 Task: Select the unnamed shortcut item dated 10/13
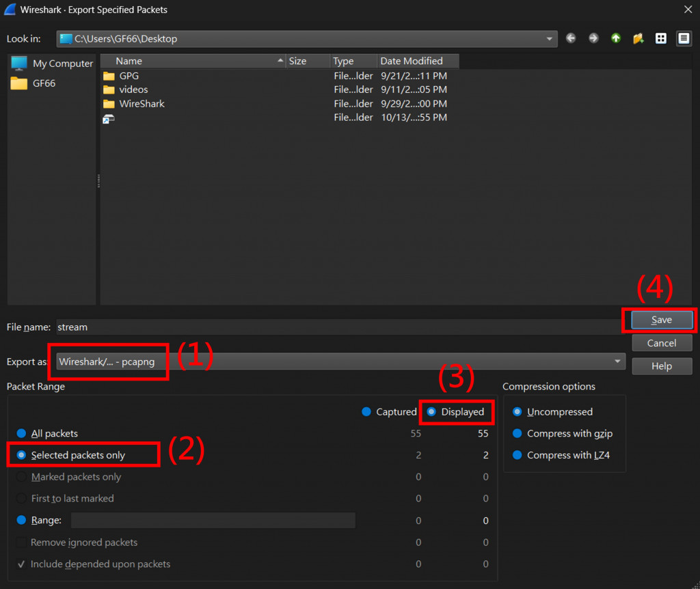pos(109,118)
